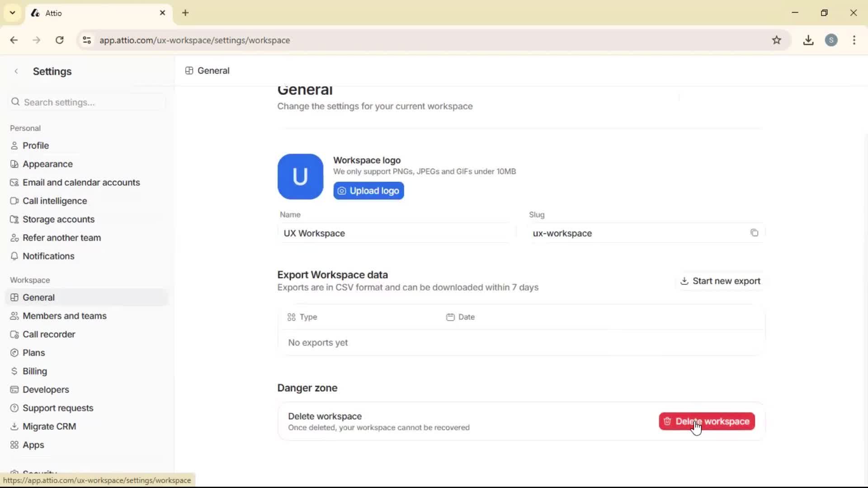The width and height of the screenshot is (868, 488).
Task: Select the Apps section icon
Action: [14, 445]
